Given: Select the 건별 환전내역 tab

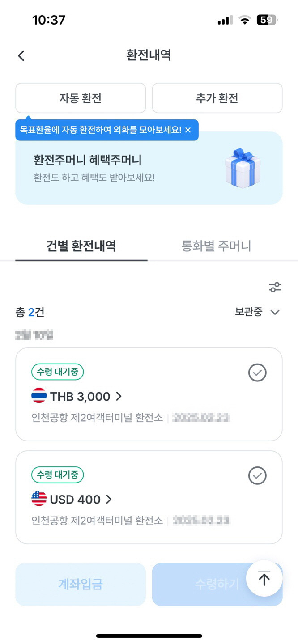Looking at the screenshot, I should pos(81,245).
